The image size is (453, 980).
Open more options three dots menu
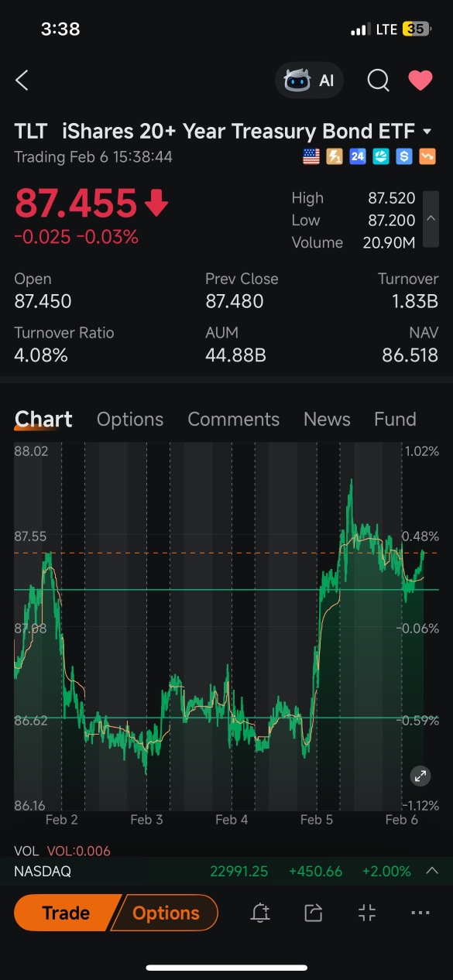420,913
